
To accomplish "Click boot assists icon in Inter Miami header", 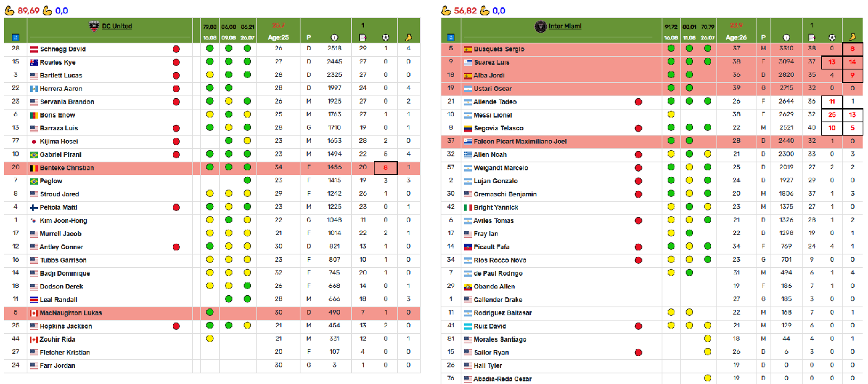I will (x=852, y=38).
